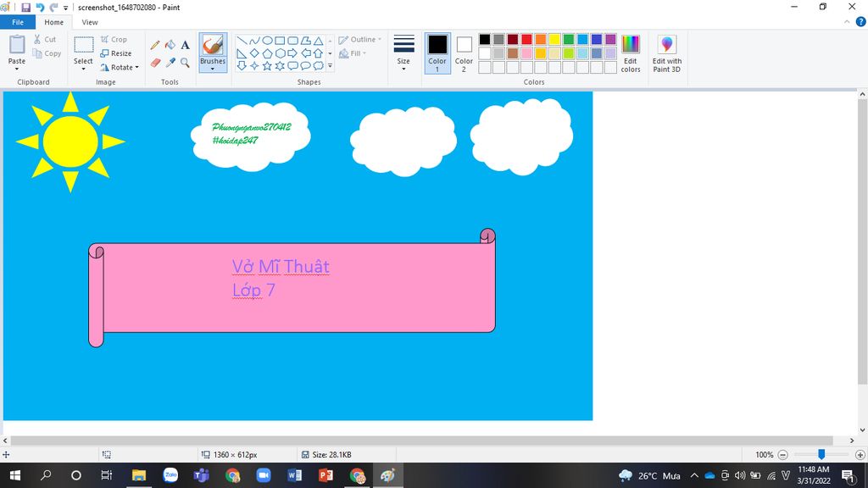Image resolution: width=868 pixels, height=488 pixels.
Task: Open PowerPoint from taskbar
Action: point(325,475)
